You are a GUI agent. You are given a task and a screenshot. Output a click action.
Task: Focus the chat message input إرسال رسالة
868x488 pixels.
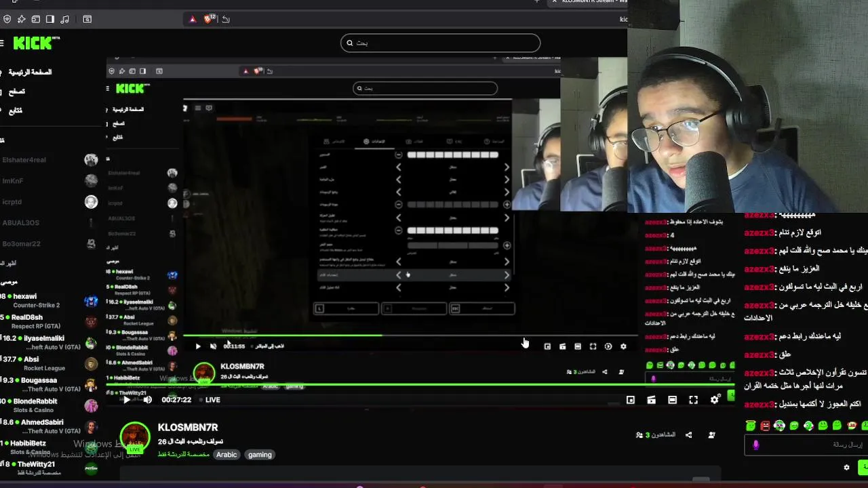807,445
